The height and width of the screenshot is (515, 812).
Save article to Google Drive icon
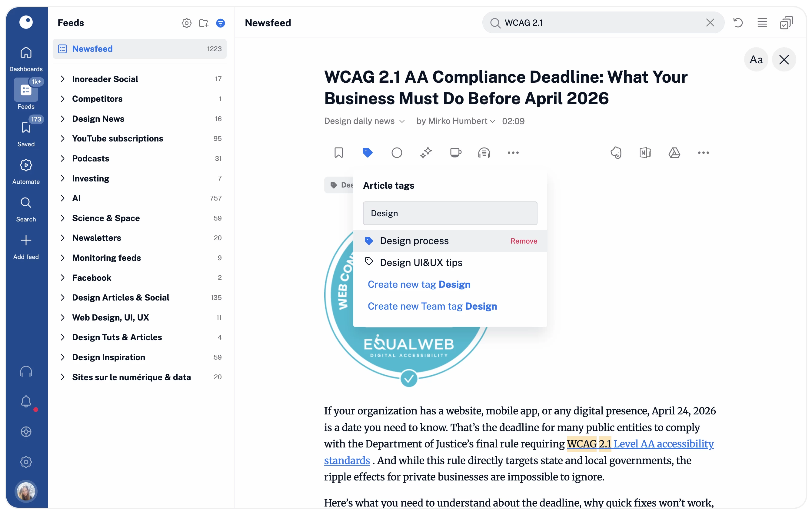click(674, 153)
